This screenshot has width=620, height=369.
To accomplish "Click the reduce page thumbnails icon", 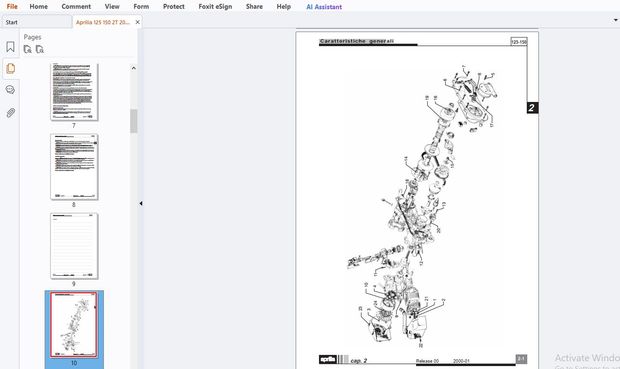I will (x=40, y=49).
